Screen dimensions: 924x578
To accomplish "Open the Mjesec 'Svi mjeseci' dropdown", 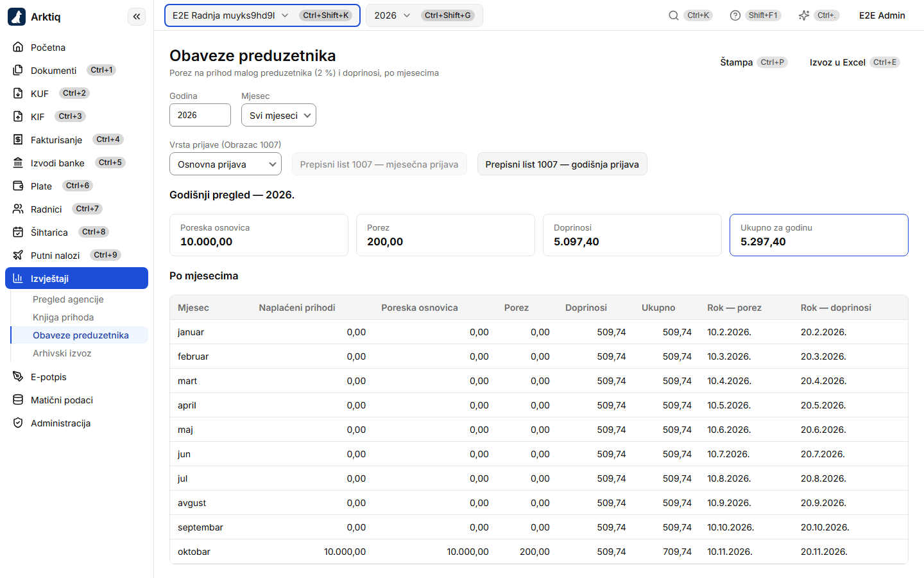I will (278, 115).
